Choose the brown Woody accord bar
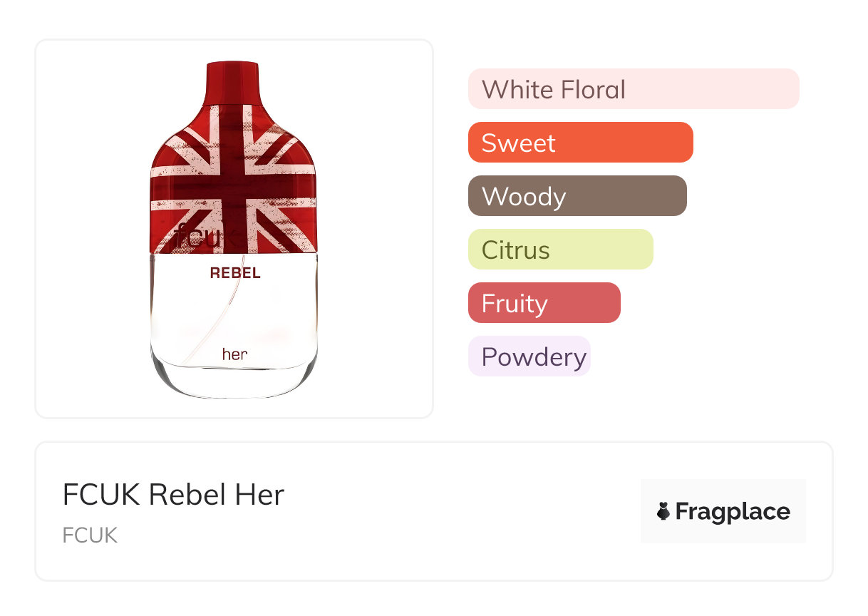Image resolution: width=868 pixels, height=616 pixels. coord(577,196)
